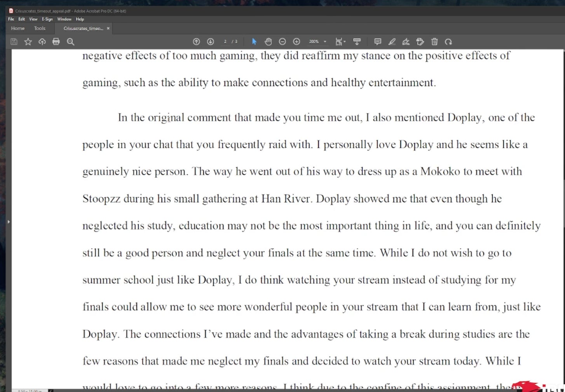
Task: Switch to the Tools tab
Action: click(40, 28)
